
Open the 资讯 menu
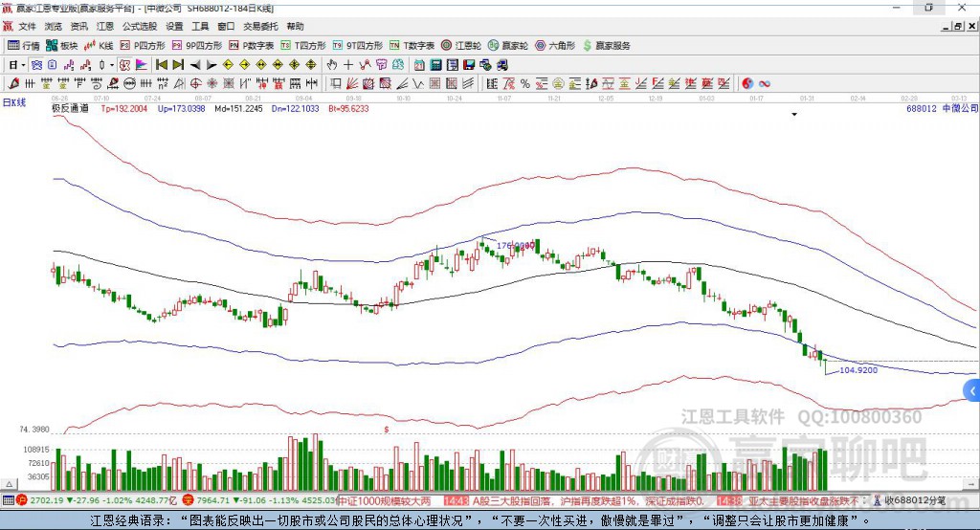pos(78,26)
